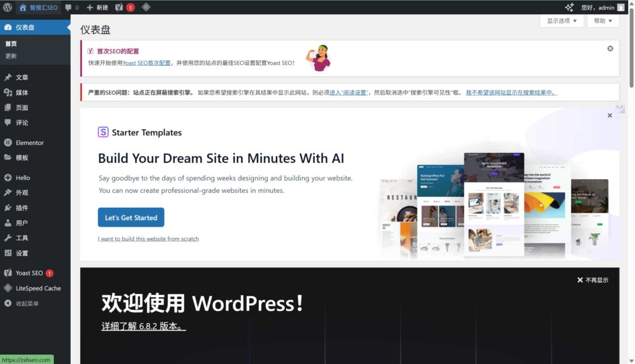
Task: Click the Users person icon
Action: coord(8,223)
